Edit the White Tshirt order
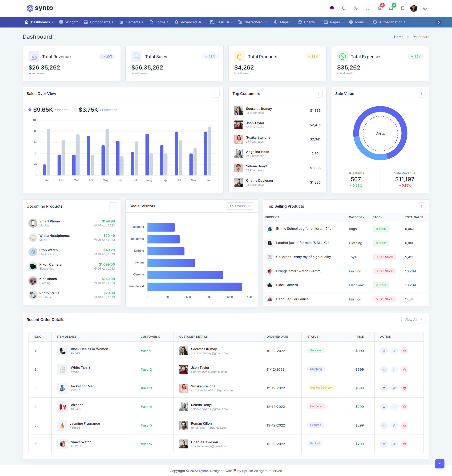The width and height of the screenshot is (452, 476). [x=394, y=369]
